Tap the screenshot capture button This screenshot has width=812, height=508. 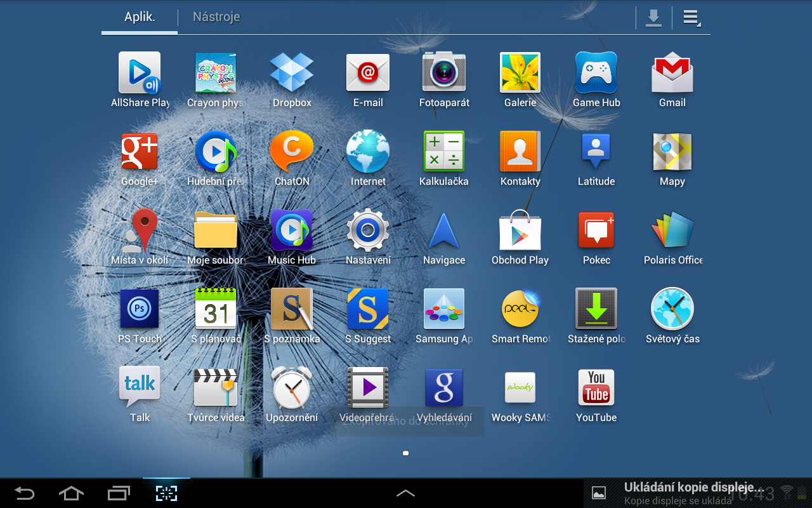pos(166,493)
